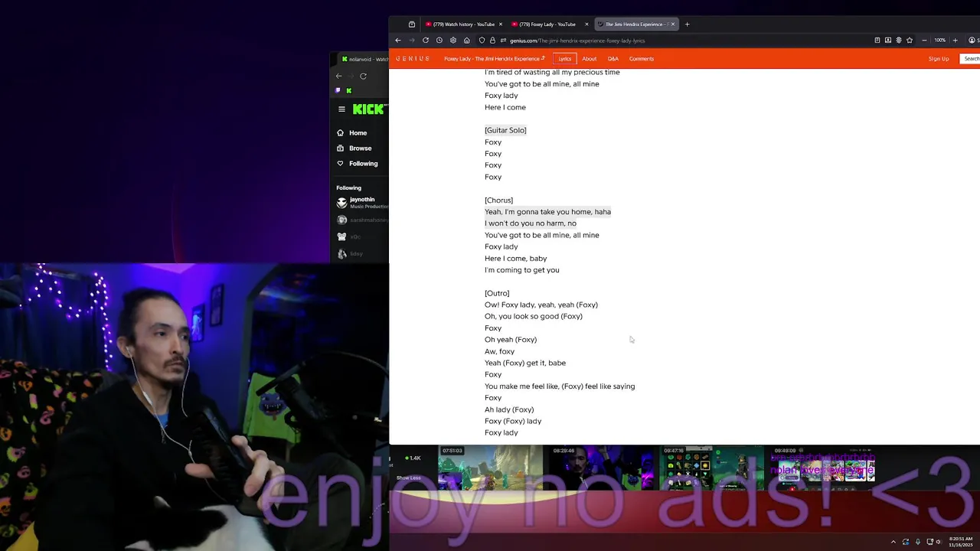Click the [Chorus] section label
Viewport: 980px width, 551px height.
498,201
